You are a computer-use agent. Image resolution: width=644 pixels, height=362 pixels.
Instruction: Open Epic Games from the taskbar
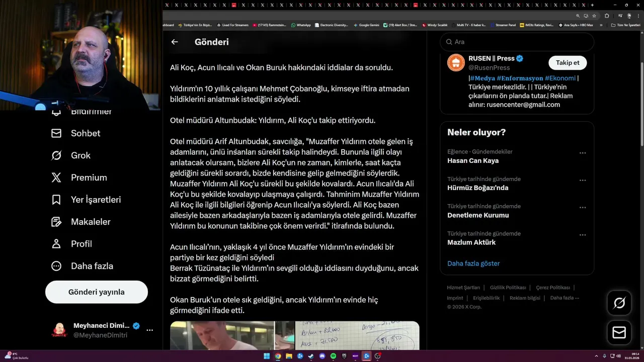[344, 356]
